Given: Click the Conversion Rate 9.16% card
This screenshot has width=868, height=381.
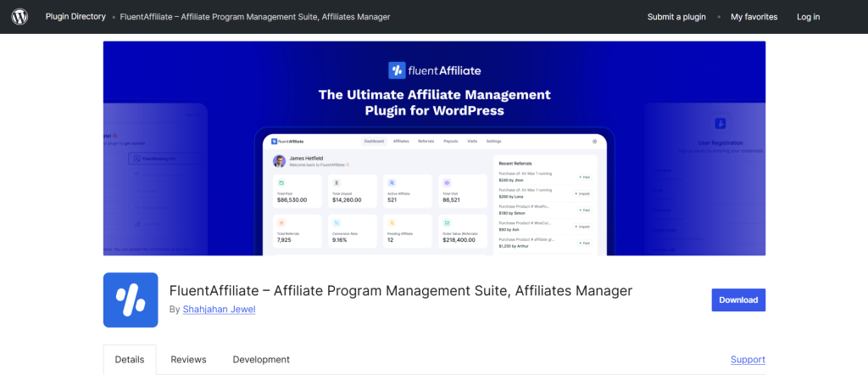Looking at the screenshot, I should point(353,231).
